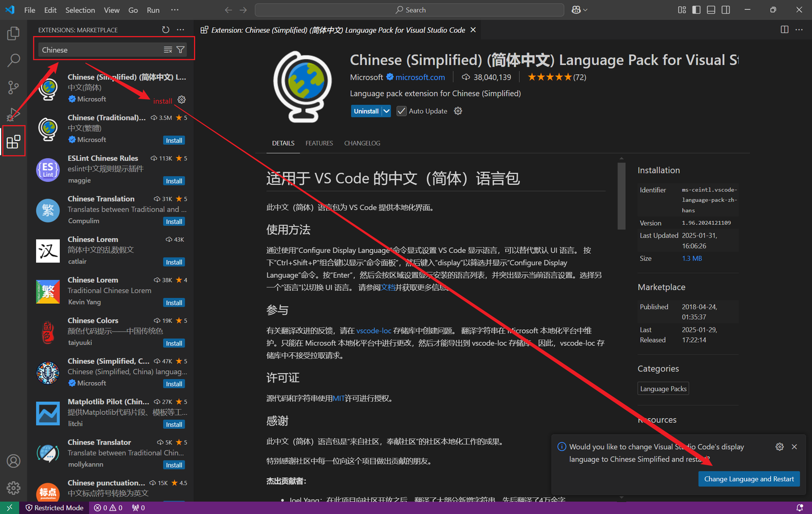The height and width of the screenshot is (514, 812).
Task: Open the Manage gear in activity bar
Action: (13, 488)
